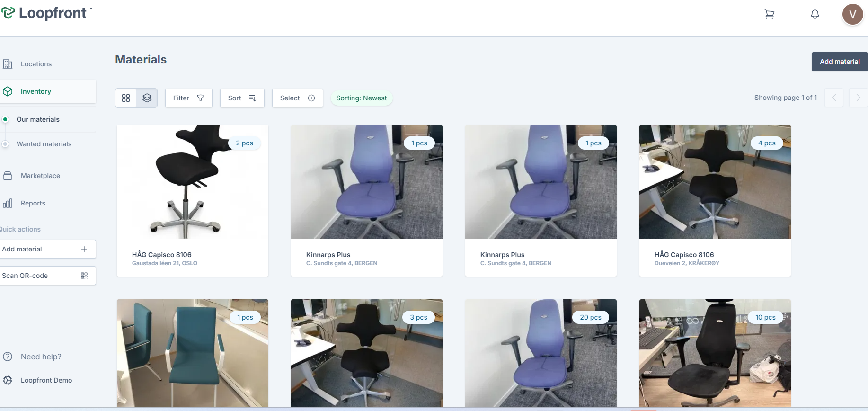Toggle Select mode for materials
868x411 pixels.
(297, 98)
